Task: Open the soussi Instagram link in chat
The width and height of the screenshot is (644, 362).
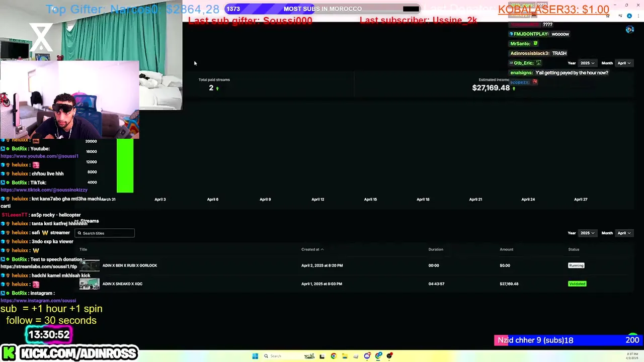Action: pyautogui.click(x=38, y=301)
